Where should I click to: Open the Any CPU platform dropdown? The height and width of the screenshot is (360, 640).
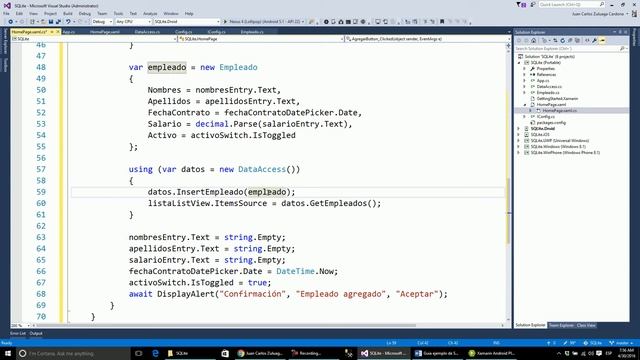133,22
